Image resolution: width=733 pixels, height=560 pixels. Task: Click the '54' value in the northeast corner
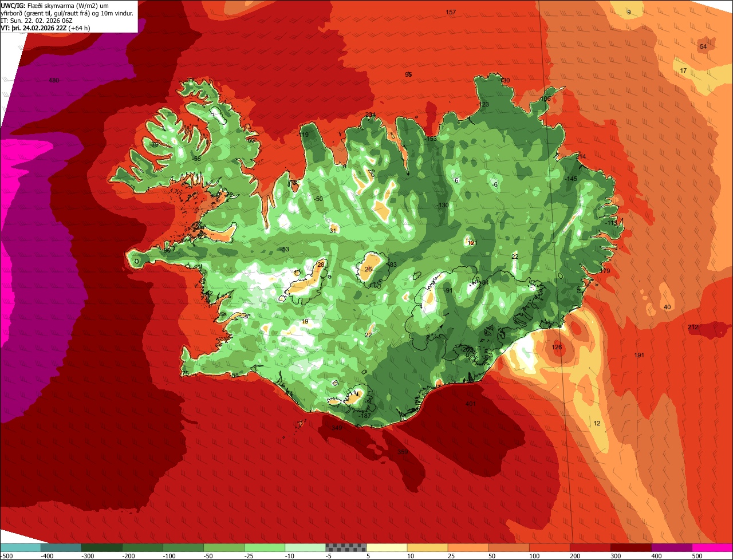703,46
